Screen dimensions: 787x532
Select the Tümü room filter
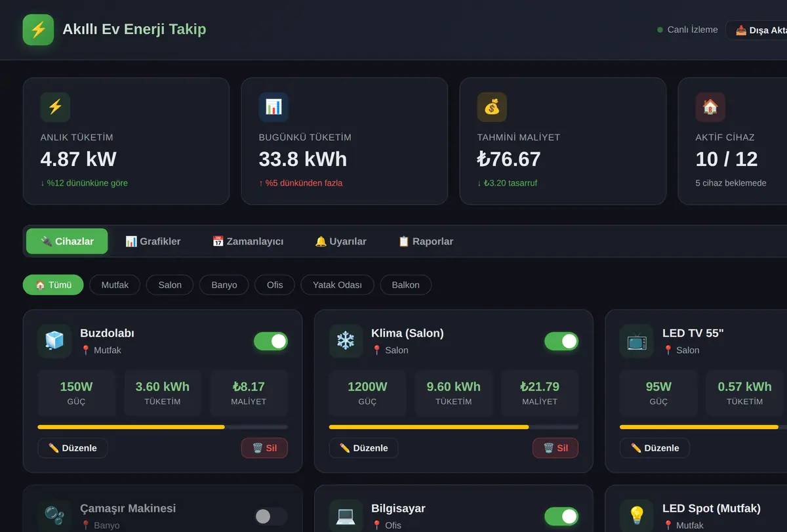(53, 285)
